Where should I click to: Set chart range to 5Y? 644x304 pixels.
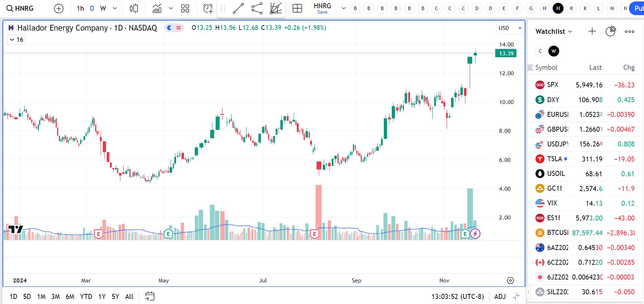point(115,296)
